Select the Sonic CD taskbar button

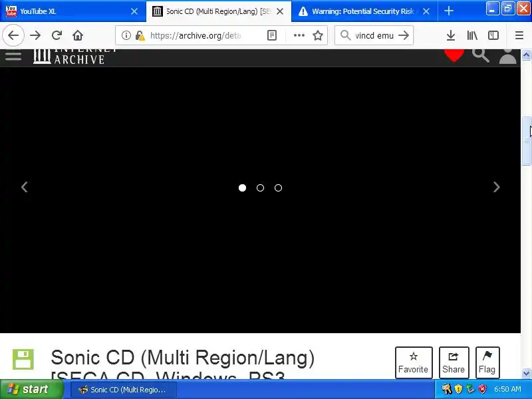(124, 390)
